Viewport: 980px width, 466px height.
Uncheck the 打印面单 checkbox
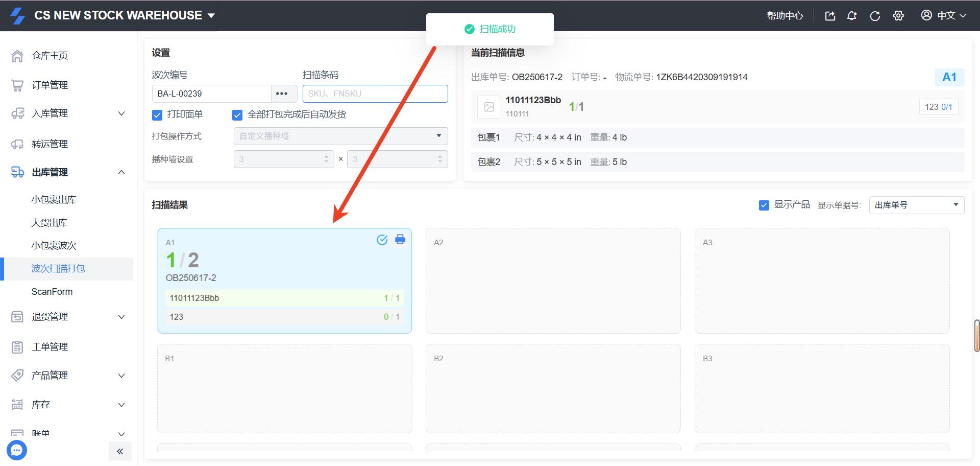[x=157, y=115]
